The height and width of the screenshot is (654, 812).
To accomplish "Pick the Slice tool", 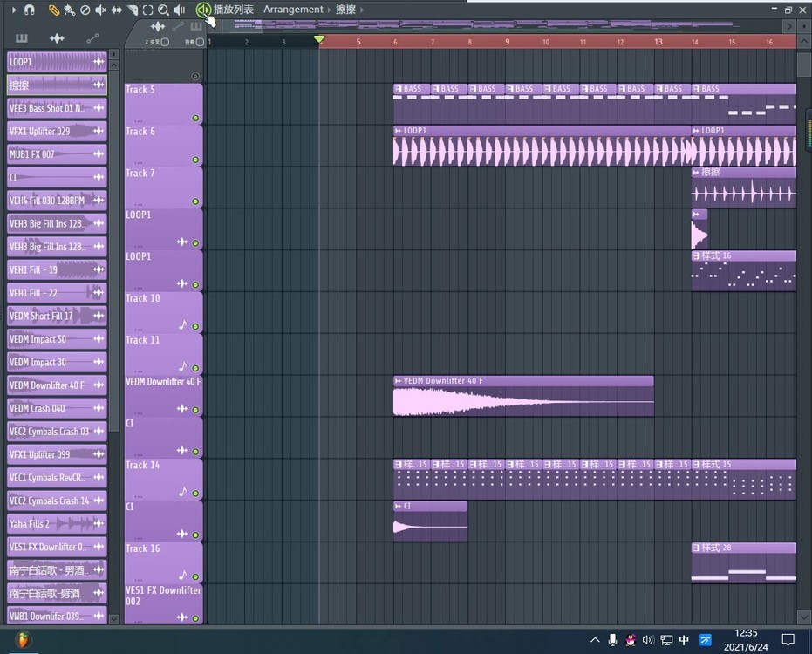I will 132,10.
